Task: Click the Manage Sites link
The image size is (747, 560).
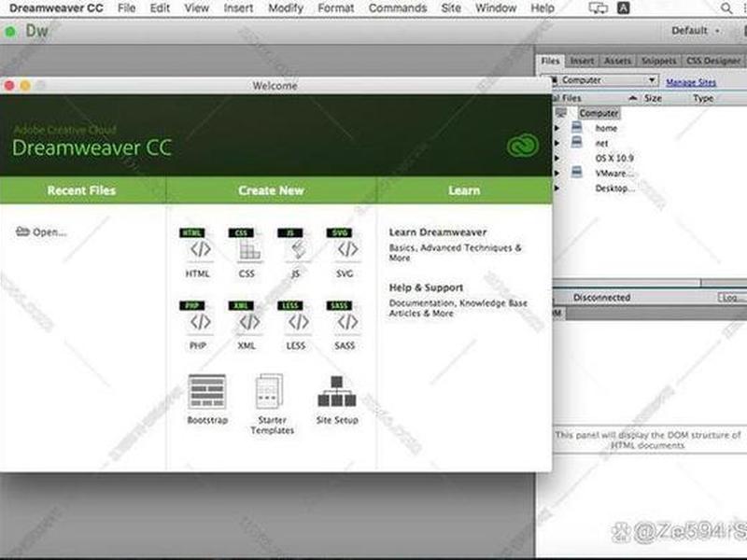Action: click(691, 82)
